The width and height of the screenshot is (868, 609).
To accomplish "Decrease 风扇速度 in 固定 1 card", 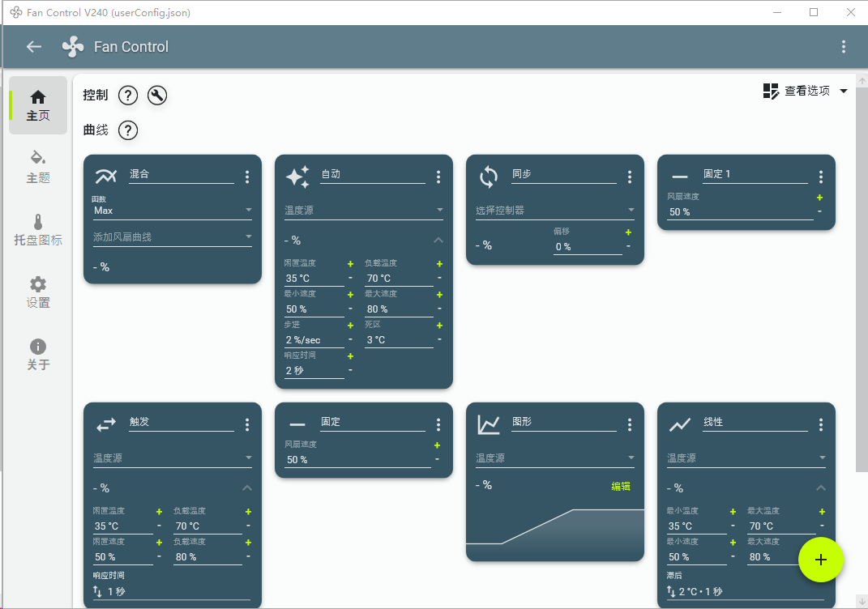I will pyautogui.click(x=819, y=211).
